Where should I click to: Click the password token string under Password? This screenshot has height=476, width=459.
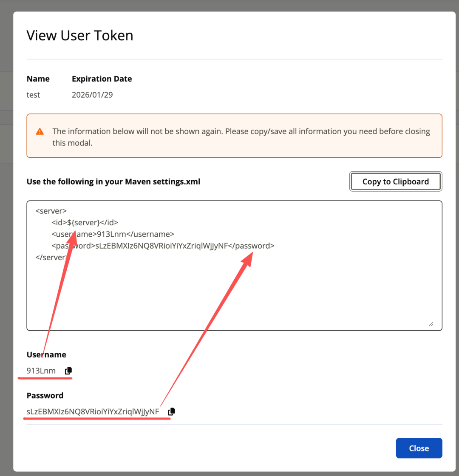(x=93, y=412)
